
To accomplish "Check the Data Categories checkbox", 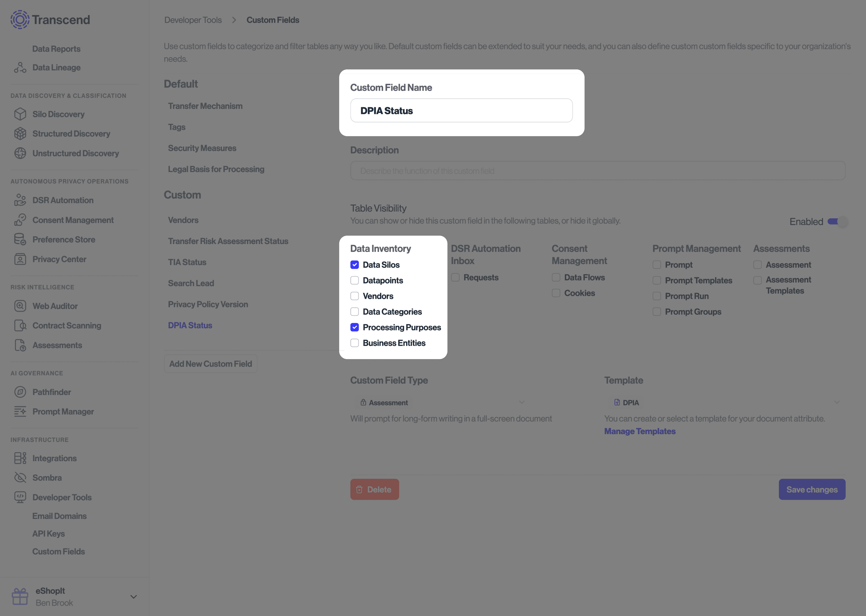I will click(x=355, y=312).
